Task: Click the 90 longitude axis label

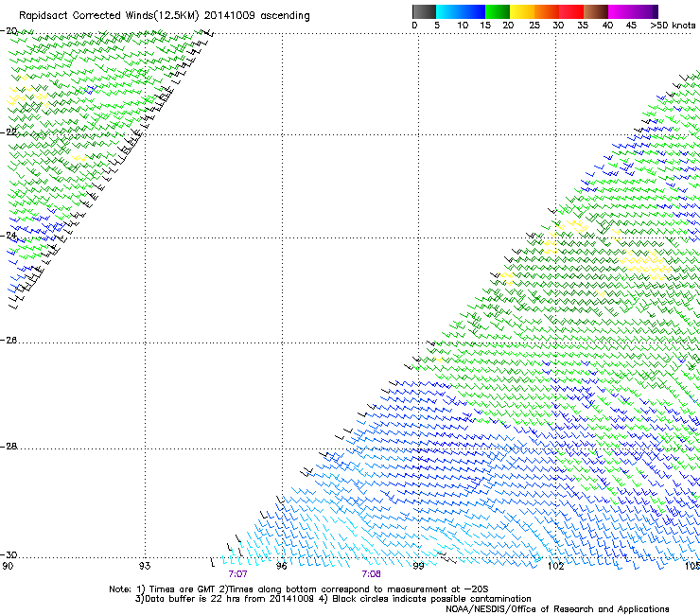Action: coord(8,566)
